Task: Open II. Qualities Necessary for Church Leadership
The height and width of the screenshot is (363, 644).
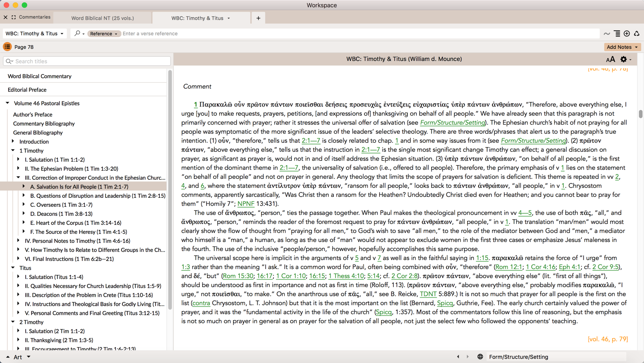Action: pyautogui.click(x=93, y=286)
